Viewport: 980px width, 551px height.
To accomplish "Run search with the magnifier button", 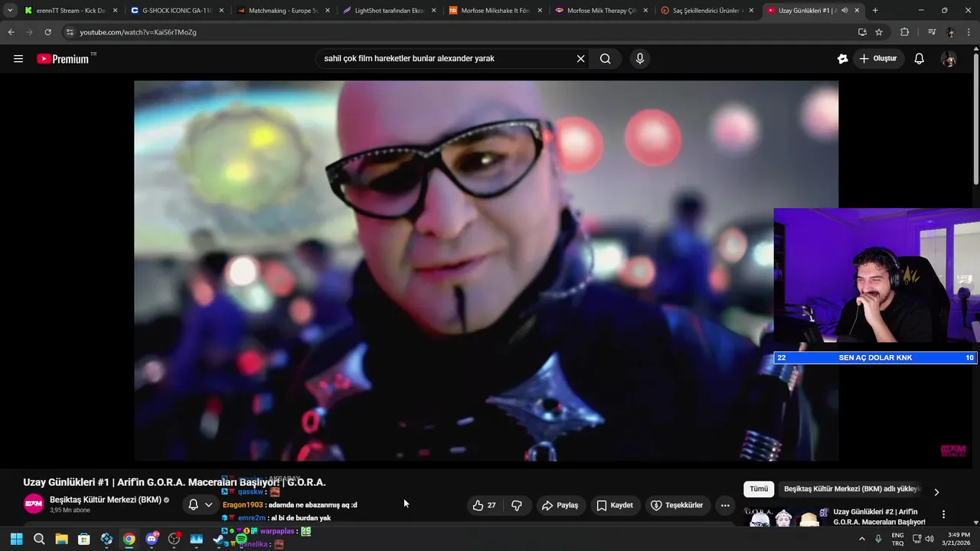I will click(605, 59).
